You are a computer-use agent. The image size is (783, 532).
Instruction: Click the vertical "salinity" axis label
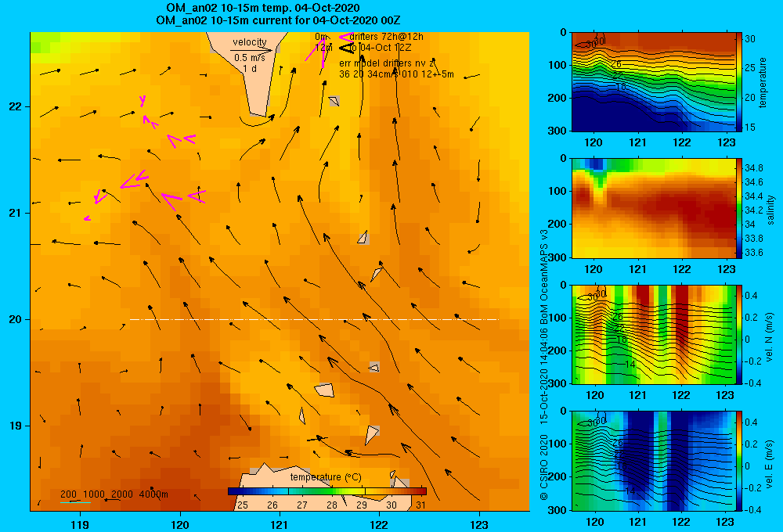pyautogui.click(x=770, y=210)
